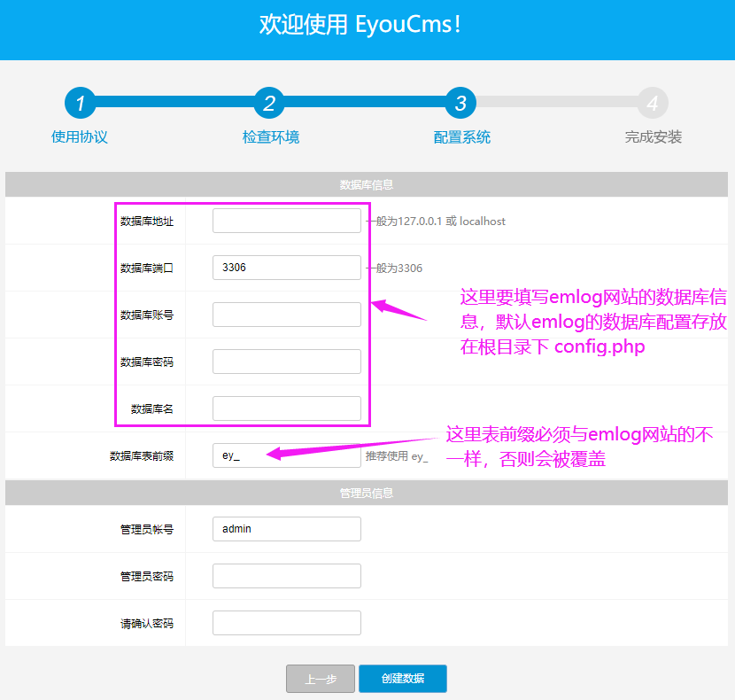Focus the 数据库账号 input box
The height and width of the screenshot is (700, 735).
[286, 315]
